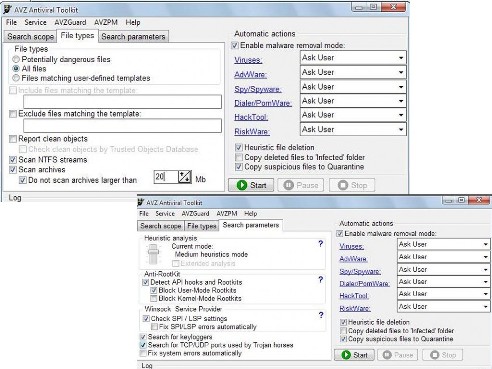Open Help menu in bottom window

[251, 213]
